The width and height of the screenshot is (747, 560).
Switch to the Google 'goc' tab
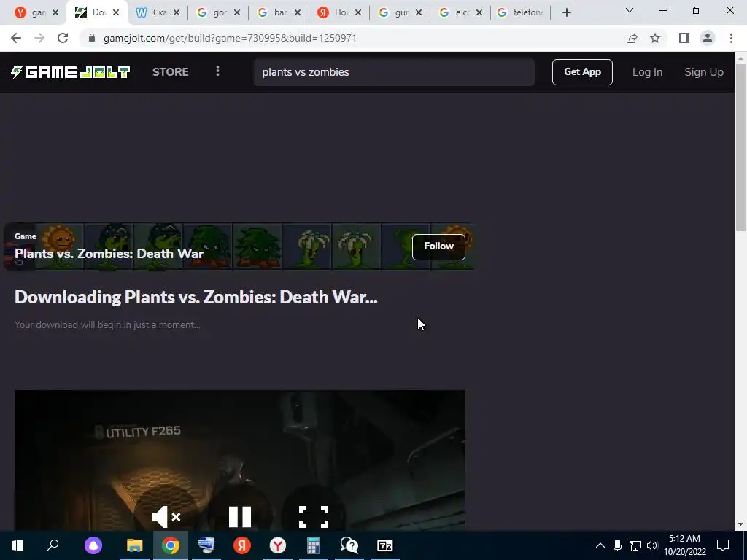point(212,12)
